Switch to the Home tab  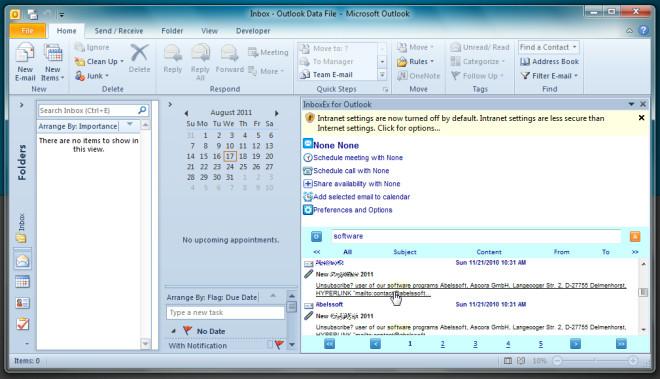67,31
